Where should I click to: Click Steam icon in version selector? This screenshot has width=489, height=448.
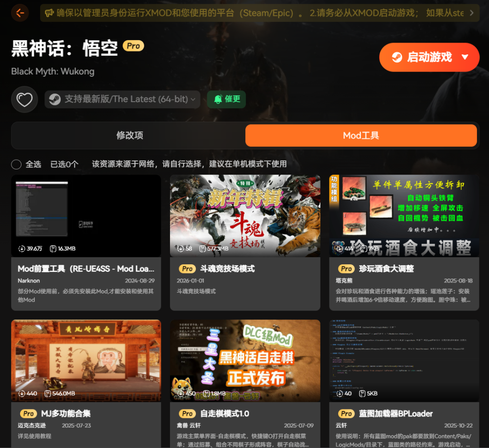coord(55,99)
